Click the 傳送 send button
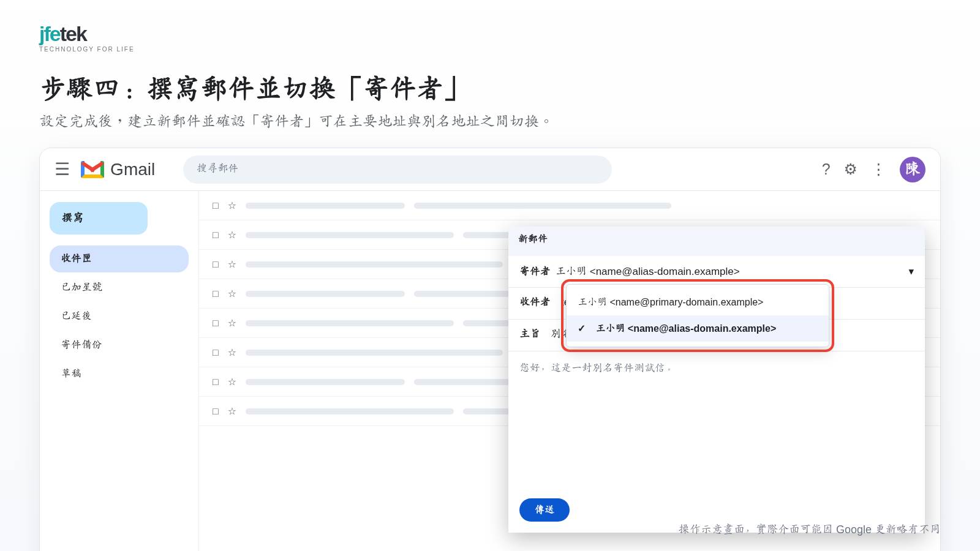This screenshot has width=980, height=551. [545, 510]
